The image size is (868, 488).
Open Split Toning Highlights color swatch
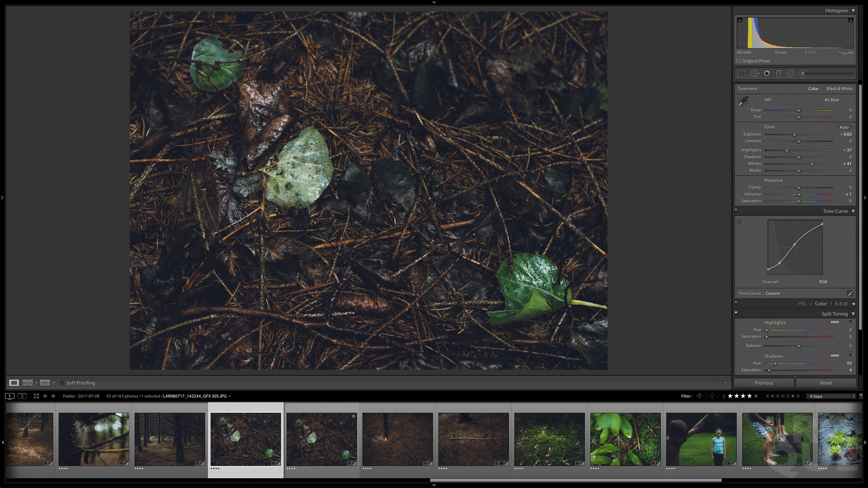[835, 322]
